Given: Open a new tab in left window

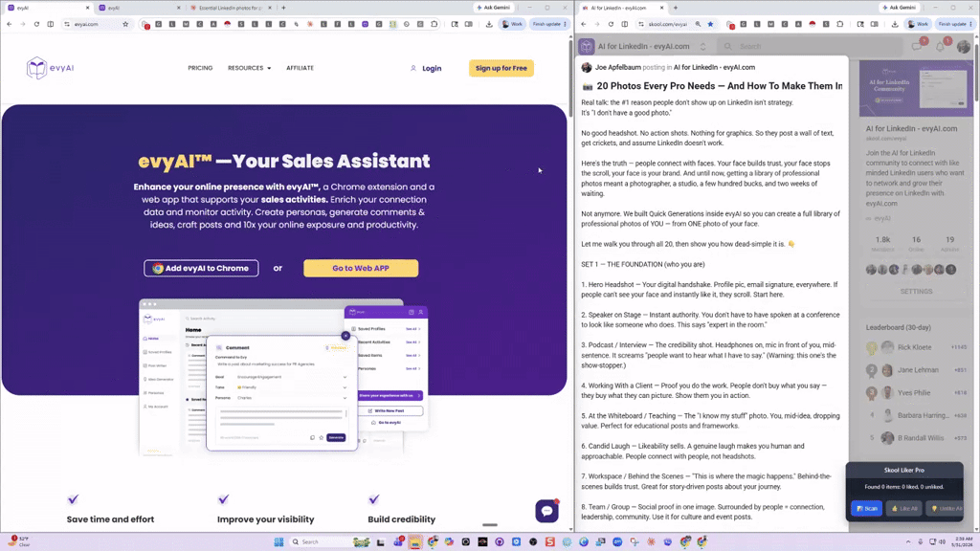Looking at the screenshot, I should (x=283, y=8).
